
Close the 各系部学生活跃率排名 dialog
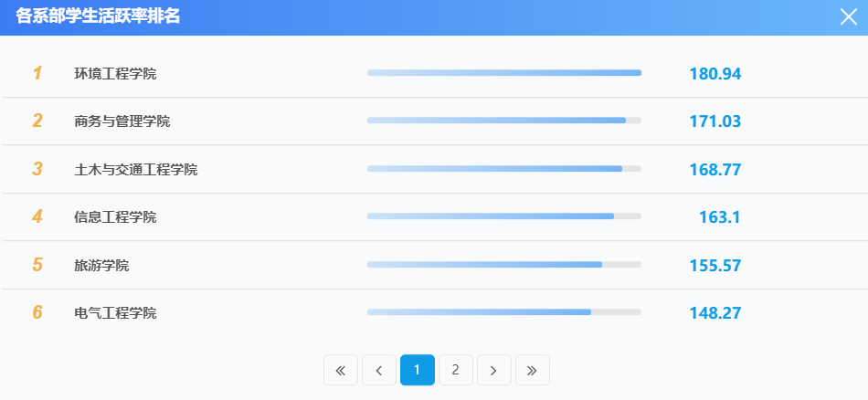point(848,16)
